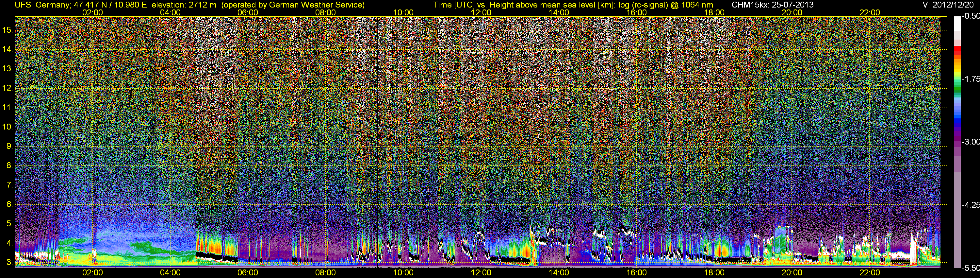
Task: Click the 20:00 label on the top axis
Action: [x=792, y=12]
